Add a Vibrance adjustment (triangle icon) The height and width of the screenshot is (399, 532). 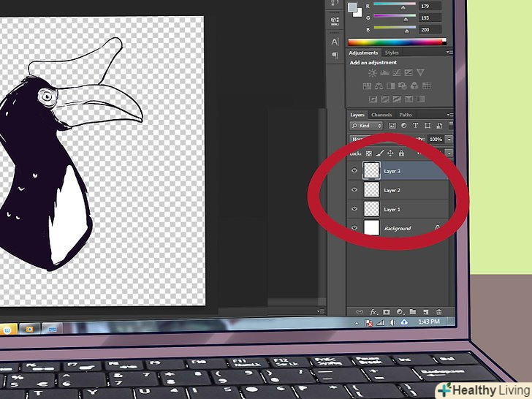point(420,72)
